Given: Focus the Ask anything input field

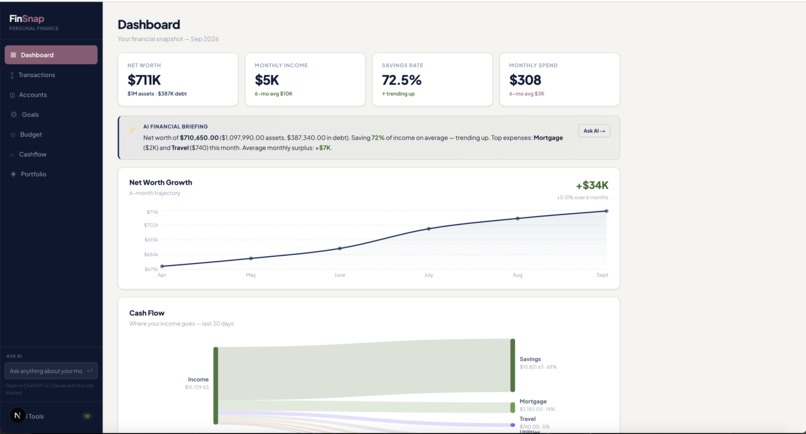Looking at the screenshot, I should pos(51,371).
